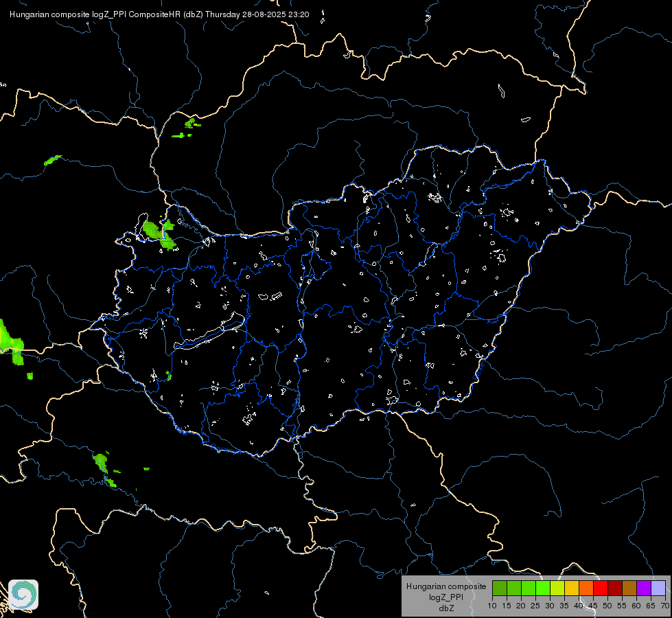Click the legend scale value 55

click(622, 606)
